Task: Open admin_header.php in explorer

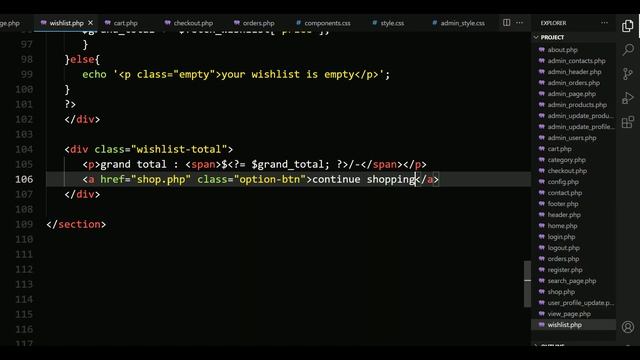Action: point(574,72)
